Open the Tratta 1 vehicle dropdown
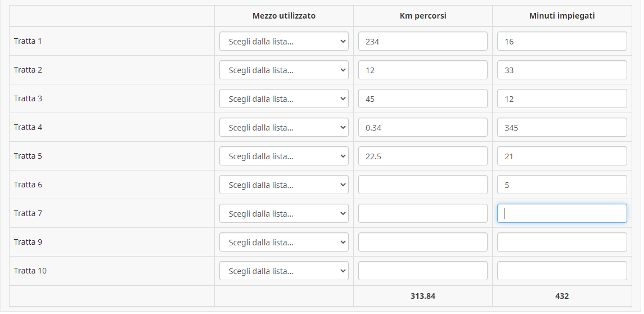The width and height of the screenshot is (644, 314). (x=283, y=41)
